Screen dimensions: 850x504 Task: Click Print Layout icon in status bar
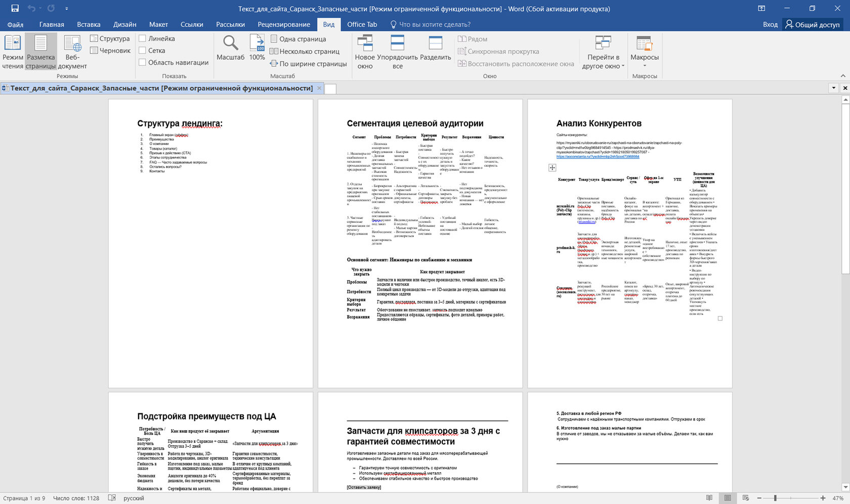click(728, 498)
